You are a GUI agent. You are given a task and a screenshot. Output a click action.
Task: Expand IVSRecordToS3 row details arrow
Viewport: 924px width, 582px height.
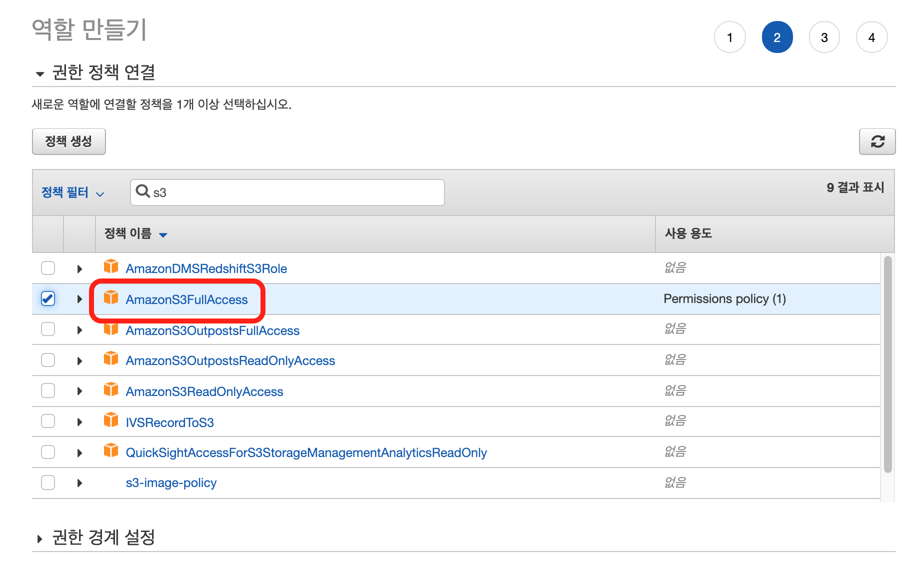pyautogui.click(x=79, y=422)
